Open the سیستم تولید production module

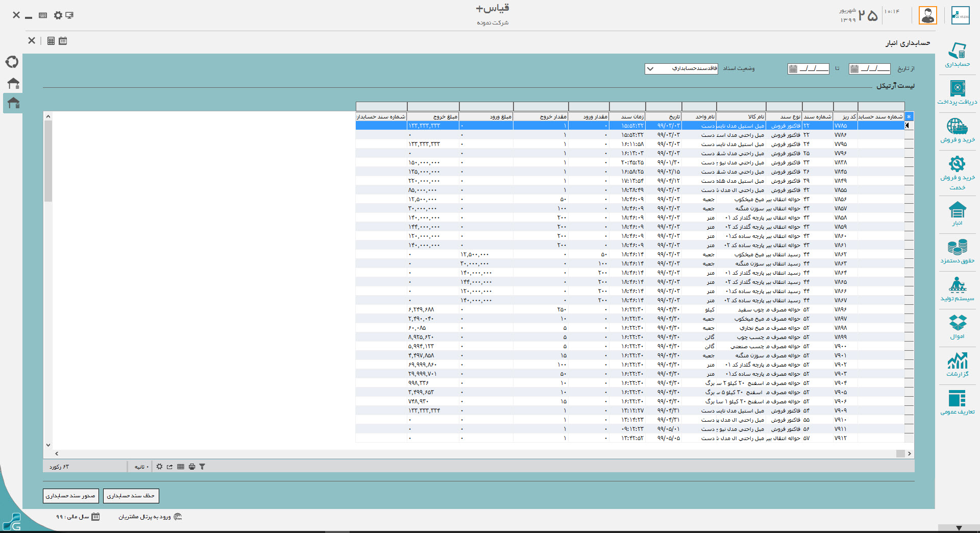[957, 288]
